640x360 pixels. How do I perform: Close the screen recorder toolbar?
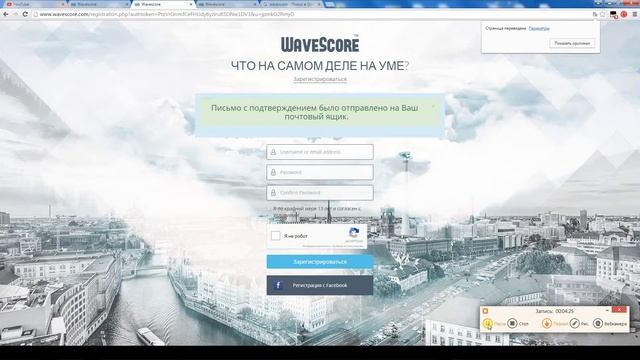click(x=619, y=310)
